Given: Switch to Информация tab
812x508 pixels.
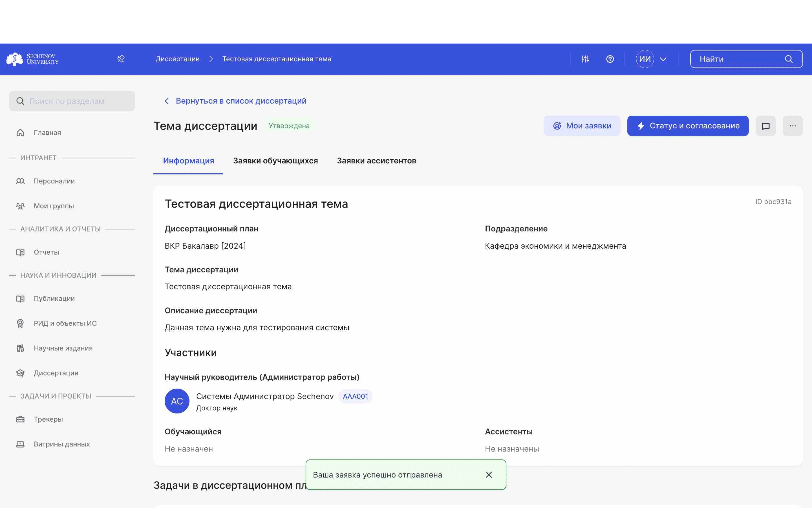Looking at the screenshot, I should point(188,161).
